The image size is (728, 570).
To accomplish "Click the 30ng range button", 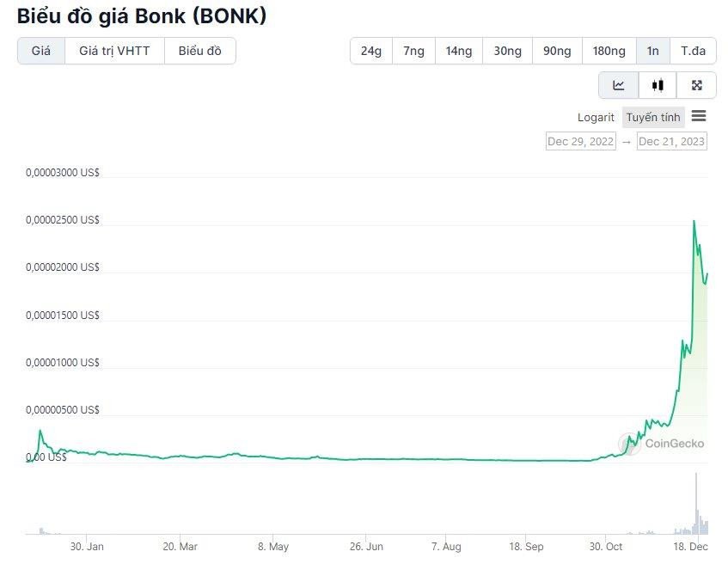I will [507, 51].
